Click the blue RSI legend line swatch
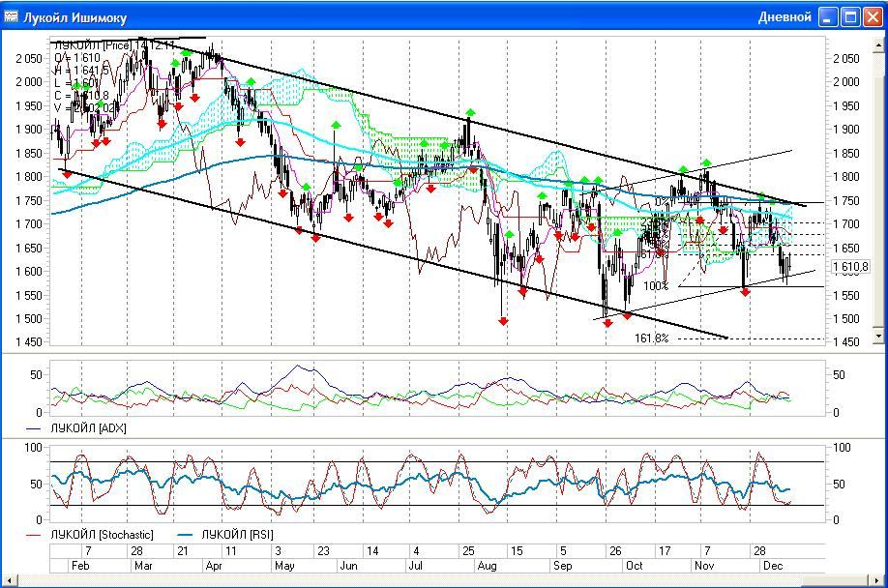 point(185,535)
